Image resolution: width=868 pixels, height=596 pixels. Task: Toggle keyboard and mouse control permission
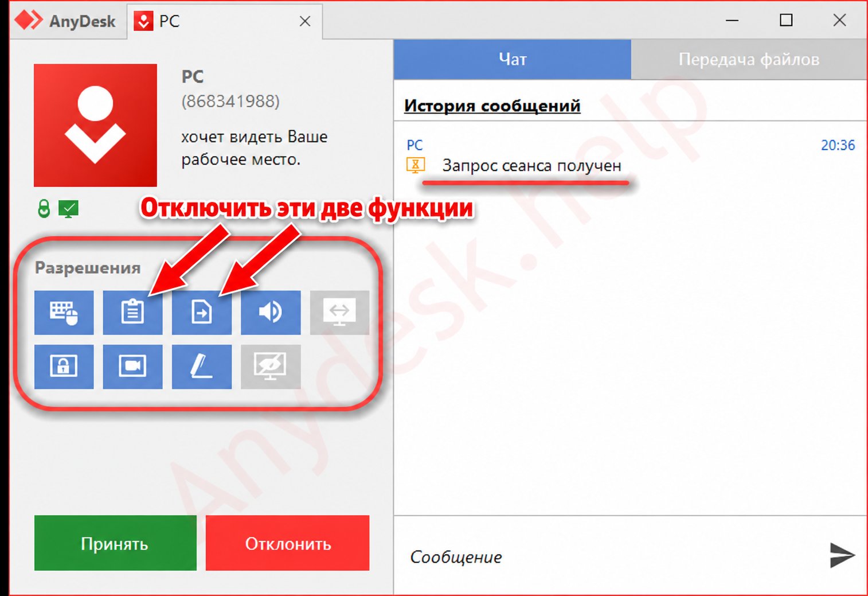pyautogui.click(x=64, y=312)
